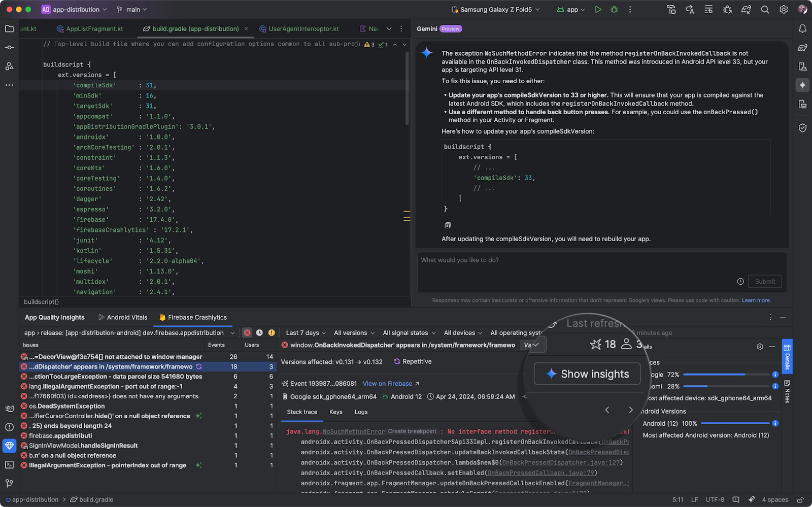Click the Debug app bug icon
The height and width of the screenshot is (507, 812).
(x=614, y=10)
